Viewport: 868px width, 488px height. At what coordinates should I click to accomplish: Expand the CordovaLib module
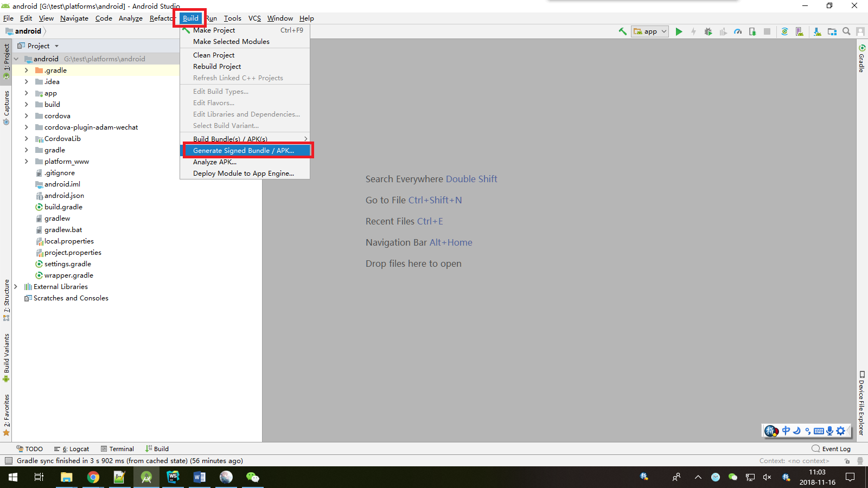[x=26, y=139]
